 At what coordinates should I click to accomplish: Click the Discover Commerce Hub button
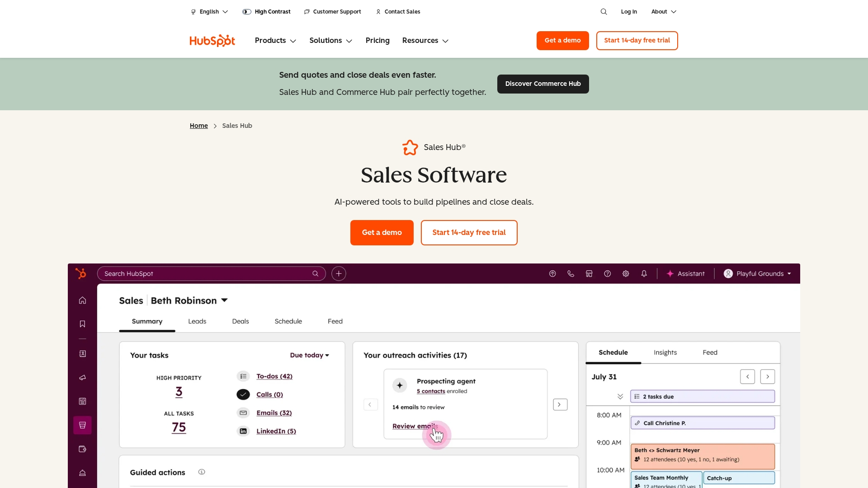tap(543, 84)
